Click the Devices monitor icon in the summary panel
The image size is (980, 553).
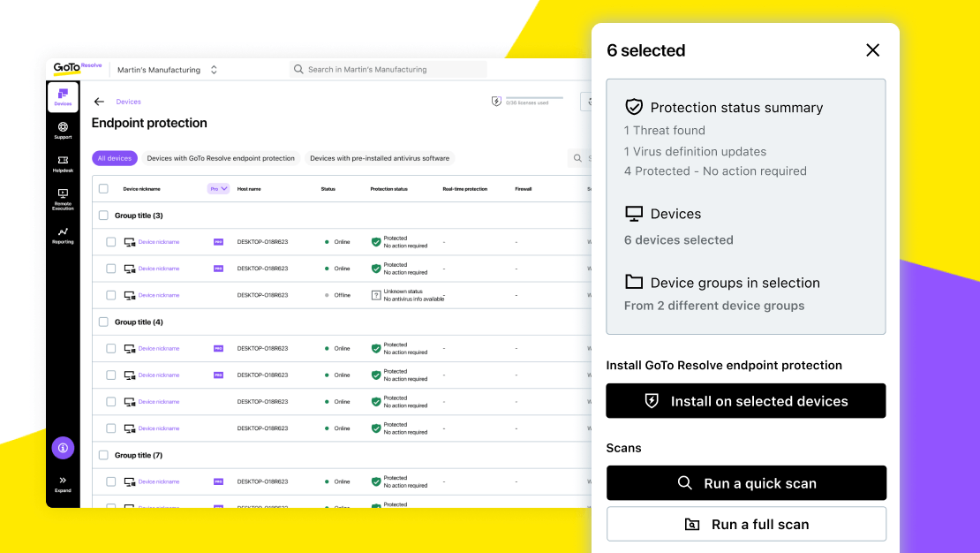tap(635, 213)
